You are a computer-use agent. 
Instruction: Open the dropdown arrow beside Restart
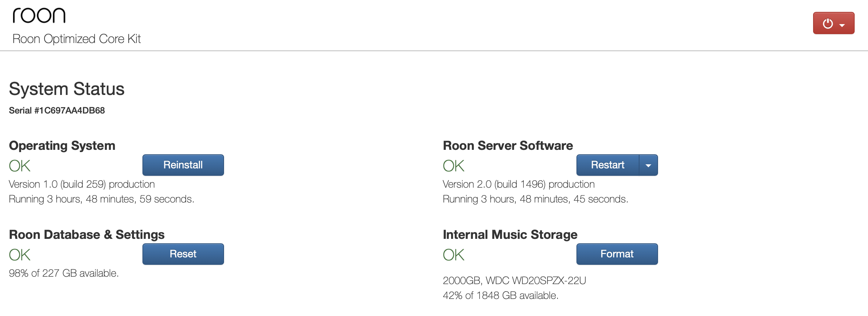click(648, 165)
